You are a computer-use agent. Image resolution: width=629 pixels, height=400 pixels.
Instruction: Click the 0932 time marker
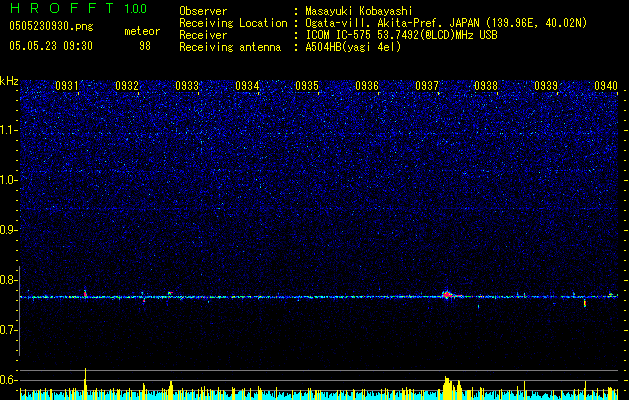point(127,86)
